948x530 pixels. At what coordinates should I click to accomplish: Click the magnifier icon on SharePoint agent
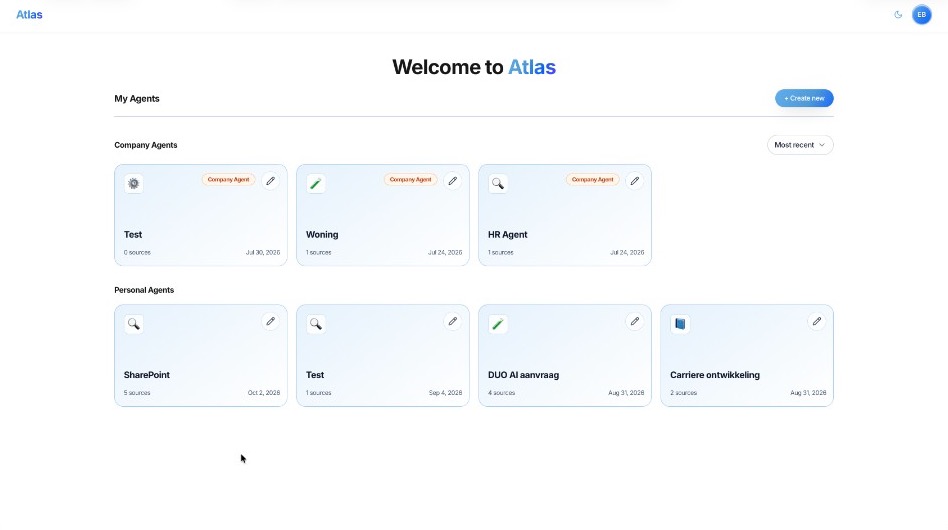[x=134, y=323]
